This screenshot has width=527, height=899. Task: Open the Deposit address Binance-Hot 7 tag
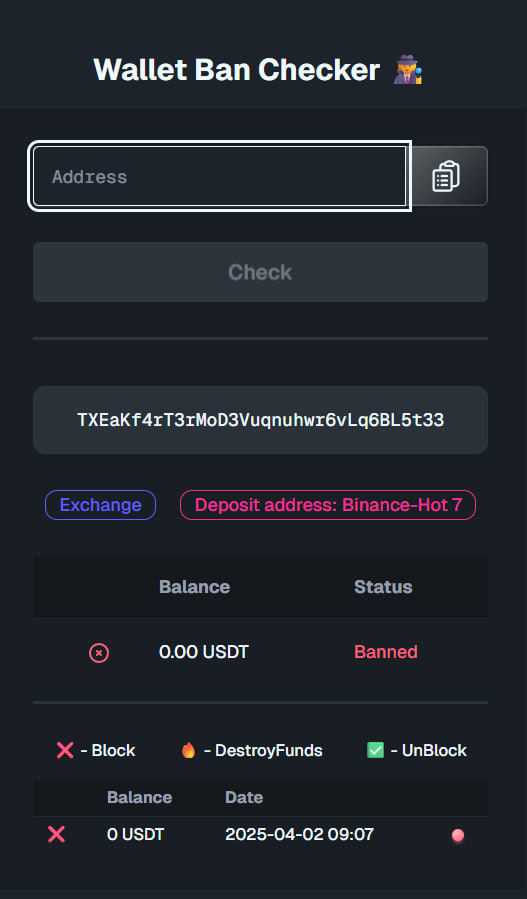[328, 505]
